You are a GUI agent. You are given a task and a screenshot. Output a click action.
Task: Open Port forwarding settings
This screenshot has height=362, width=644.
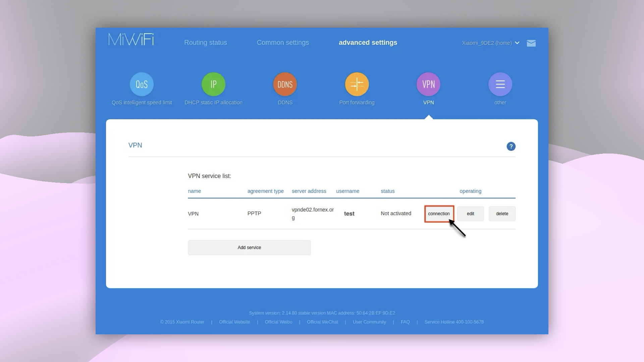tap(357, 84)
